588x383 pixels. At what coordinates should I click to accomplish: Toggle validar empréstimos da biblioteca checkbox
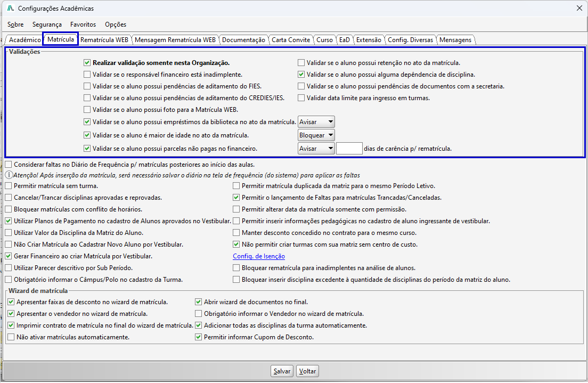(x=87, y=121)
